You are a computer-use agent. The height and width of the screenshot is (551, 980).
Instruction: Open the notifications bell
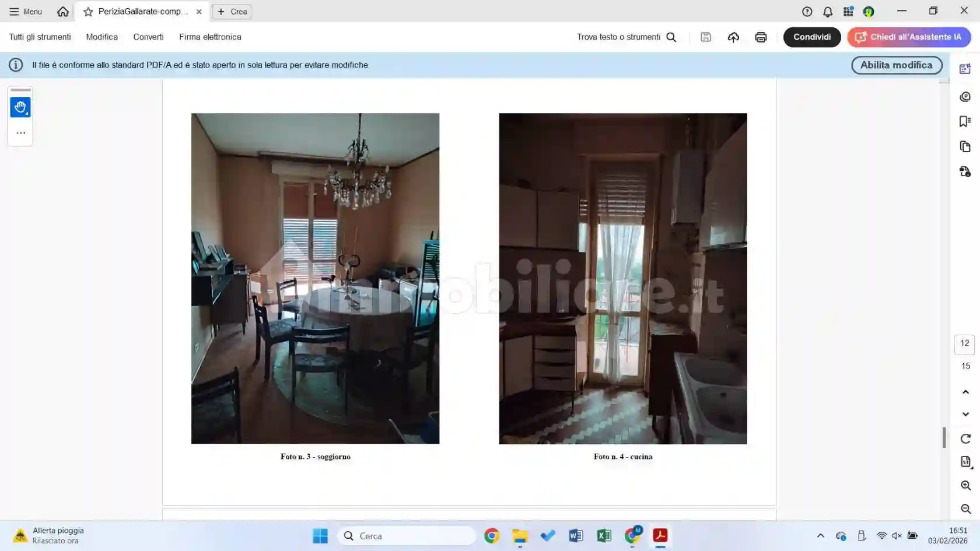[x=827, y=12]
